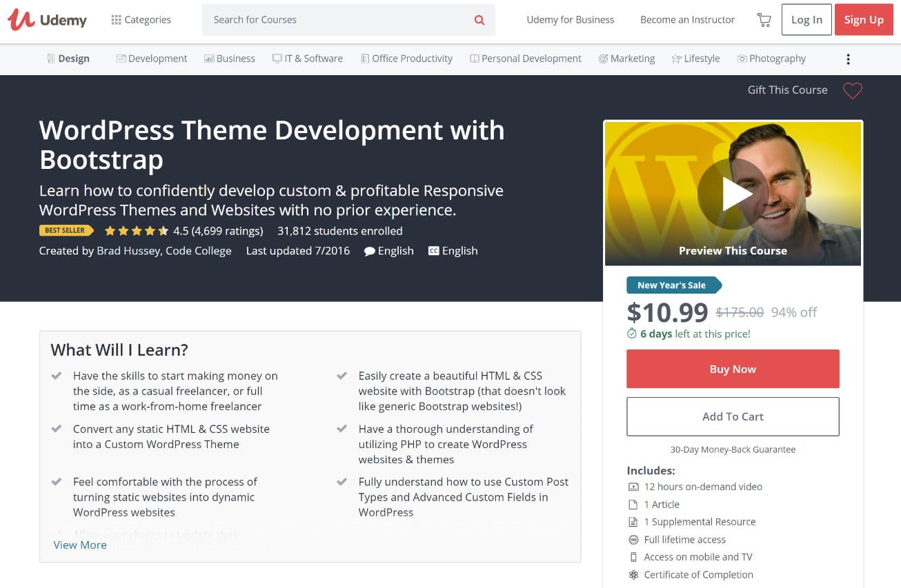901x588 pixels.
Task: Open Udemy for Business
Action: point(570,20)
